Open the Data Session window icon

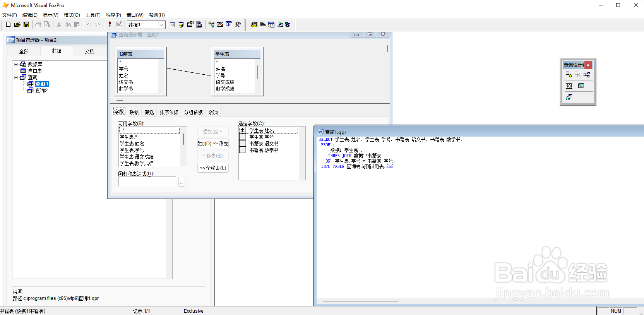[181, 24]
